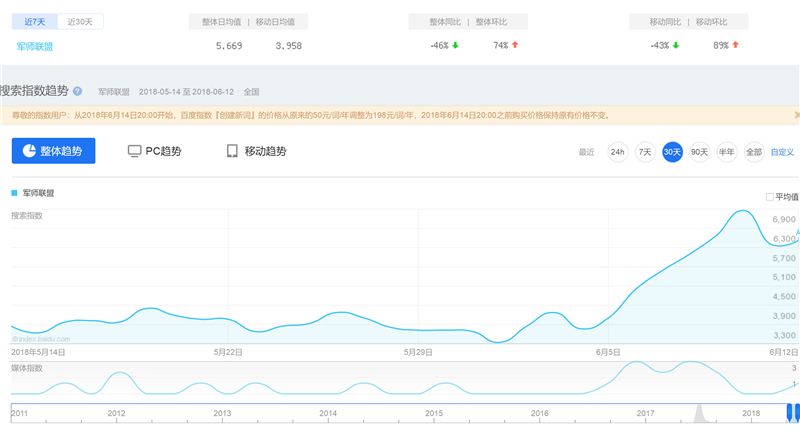The image size is (800, 431).
Task: Click the 6月5日 axis date label
Action: tap(608, 352)
